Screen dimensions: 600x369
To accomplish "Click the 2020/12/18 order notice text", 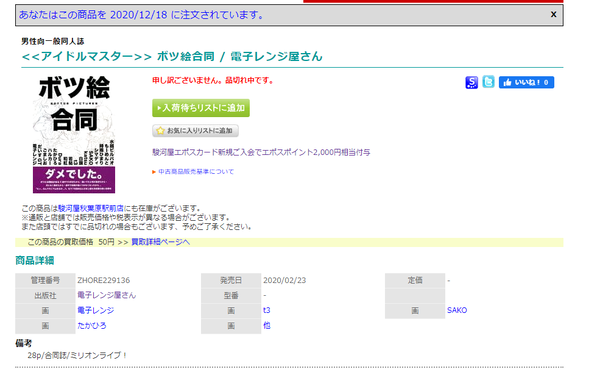I will (142, 15).
